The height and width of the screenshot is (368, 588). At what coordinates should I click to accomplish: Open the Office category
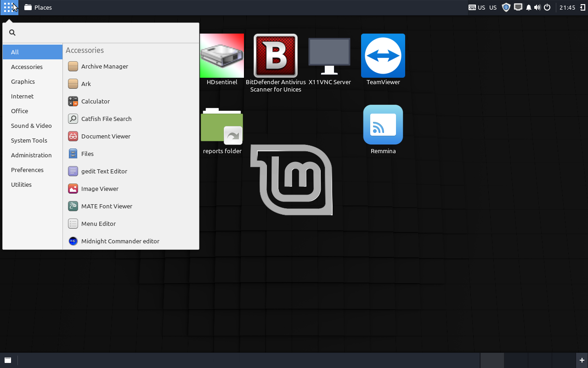click(x=33, y=111)
